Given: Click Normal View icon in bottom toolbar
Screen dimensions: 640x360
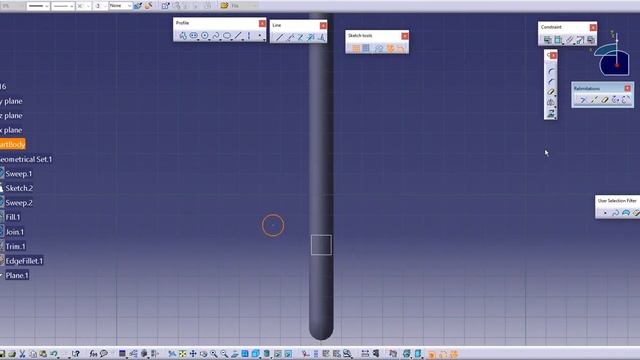Looking at the screenshot, I should [x=235, y=354].
